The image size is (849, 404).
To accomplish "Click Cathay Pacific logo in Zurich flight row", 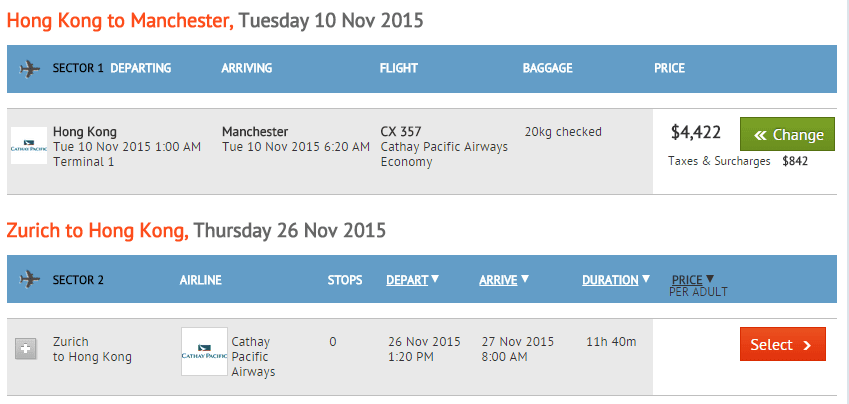I will point(204,352).
